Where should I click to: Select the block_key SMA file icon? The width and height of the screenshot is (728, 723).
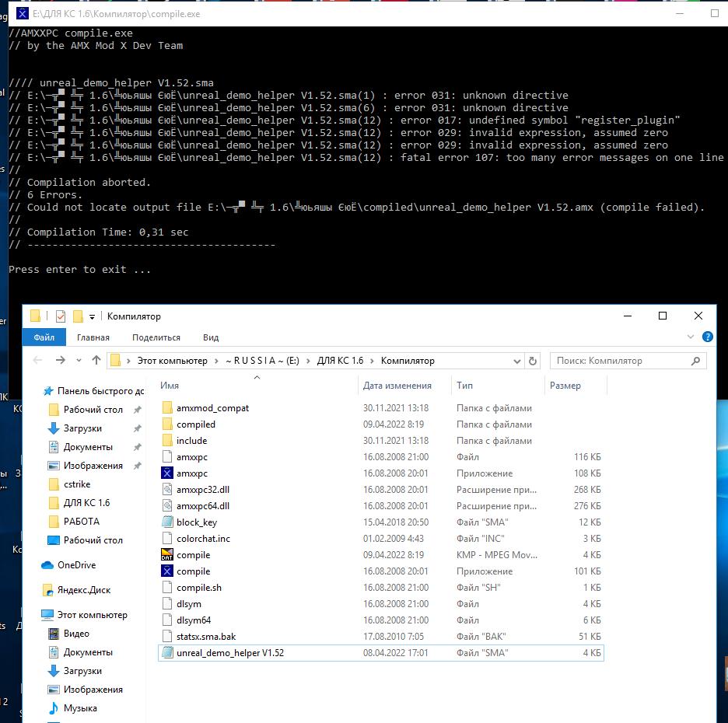point(167,522)
